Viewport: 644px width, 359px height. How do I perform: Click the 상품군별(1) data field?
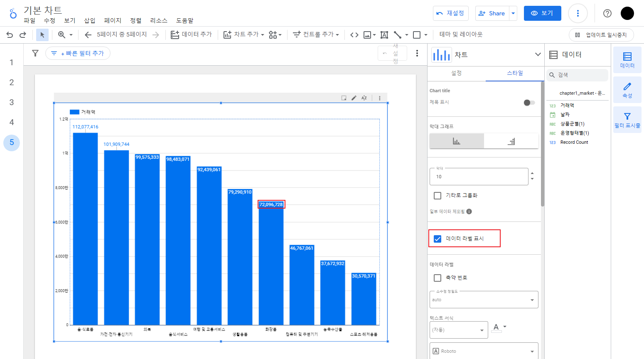573,124
